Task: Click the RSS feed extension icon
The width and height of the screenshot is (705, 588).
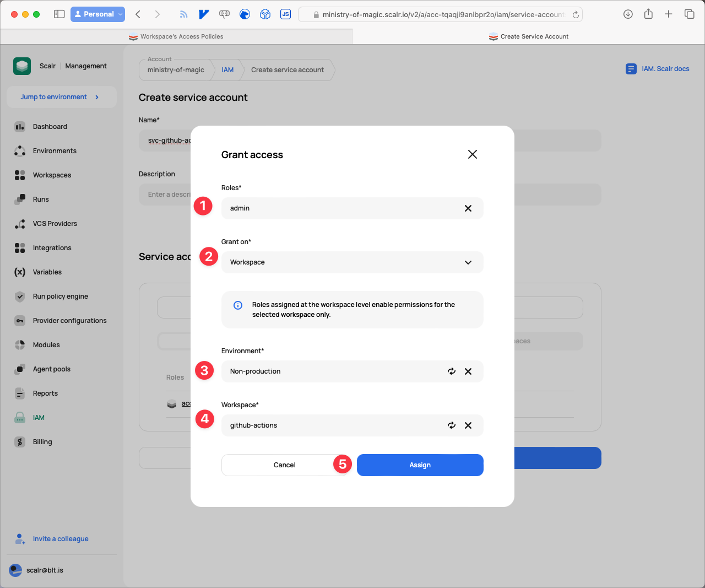Action: (183, 14)
